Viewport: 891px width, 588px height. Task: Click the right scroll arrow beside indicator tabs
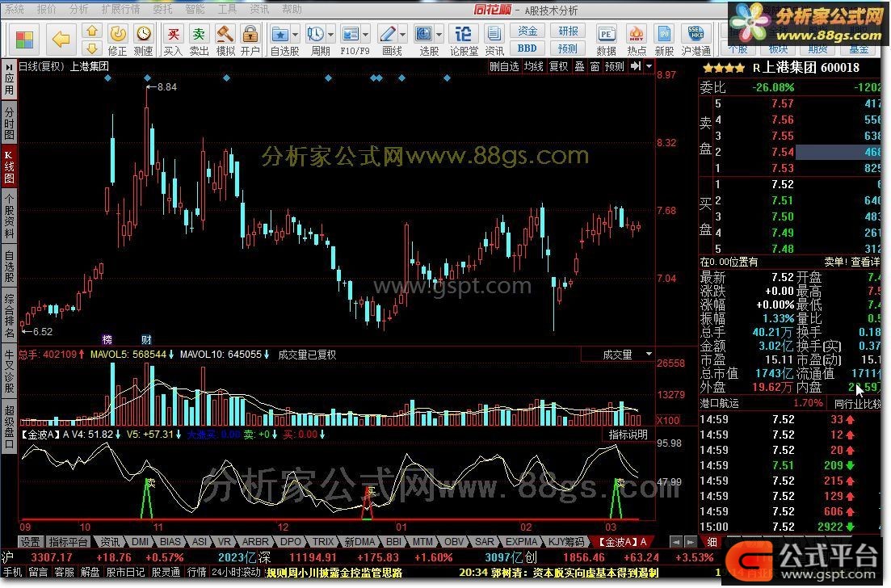[690, 541]
